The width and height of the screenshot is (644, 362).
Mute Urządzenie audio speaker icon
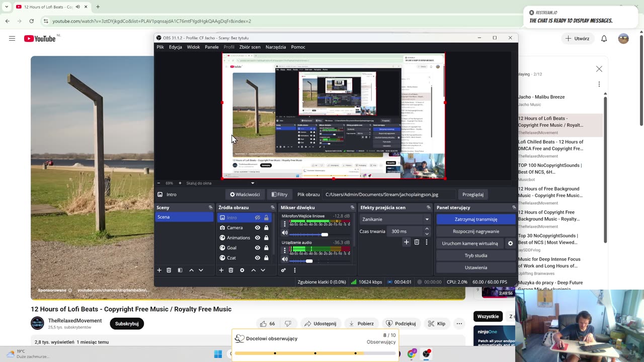[x=284, y=259]
